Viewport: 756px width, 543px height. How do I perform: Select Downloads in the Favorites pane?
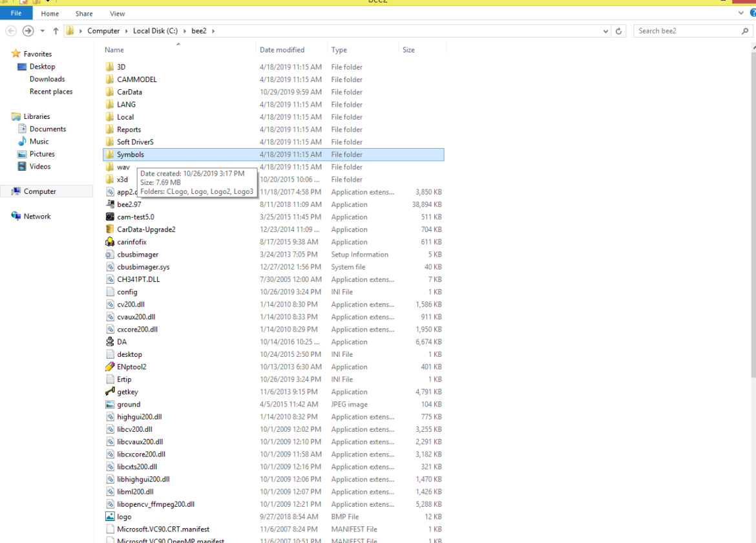click(x=47, y=79)
